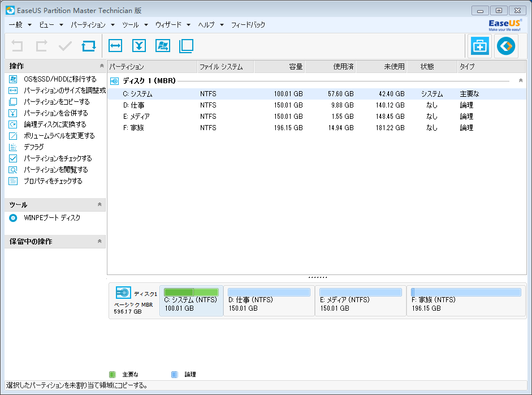
Task: Open the ビュー menu
Action: (46, 25)
